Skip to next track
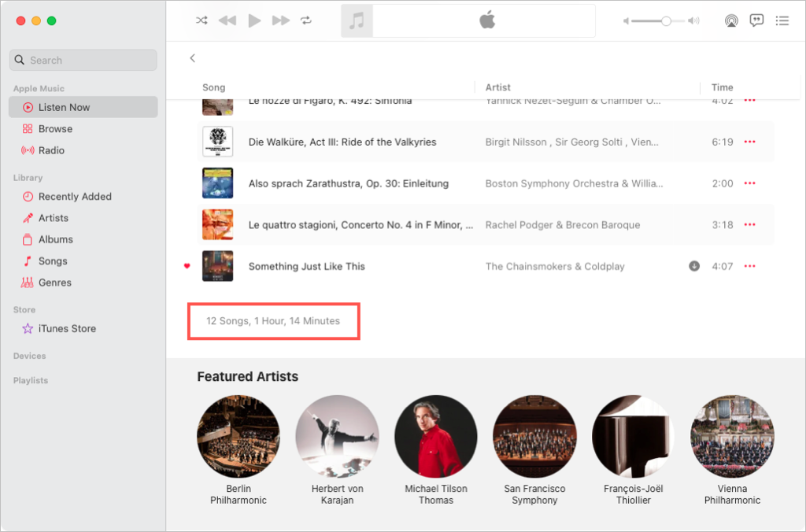The width and height of the screenshot is (806, 532). coord(281,20)
